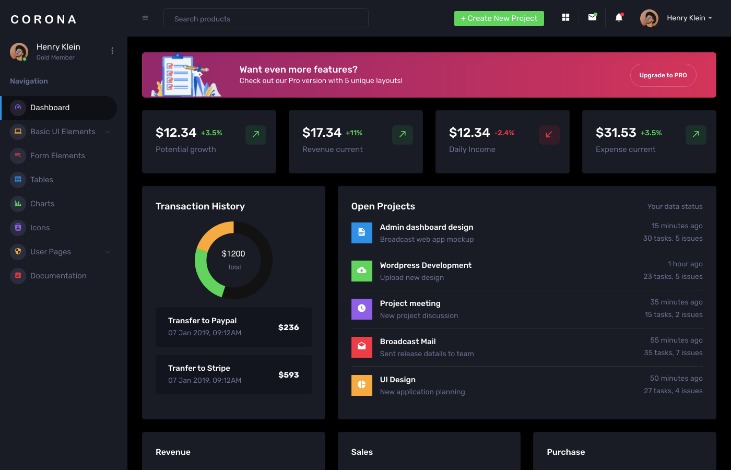
Task: Click the red envelope icon for Broadcast Mail
Action: [361, 347]
